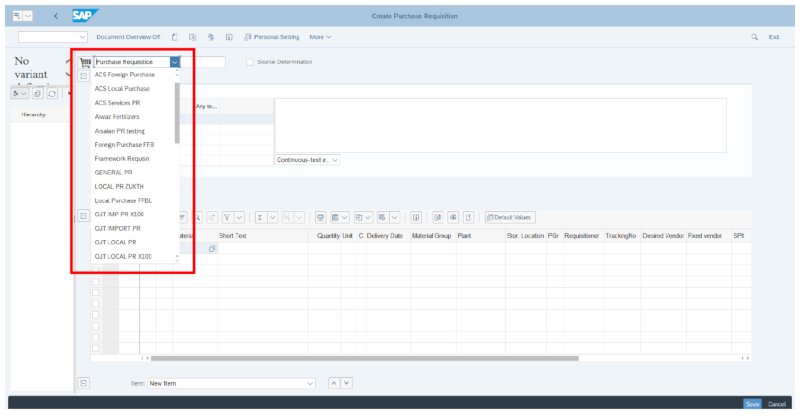The height and width of the screenshot is (417, 800).
Task: Choose GENERAL PR in the dropdown list
Action: pos(113,172)
